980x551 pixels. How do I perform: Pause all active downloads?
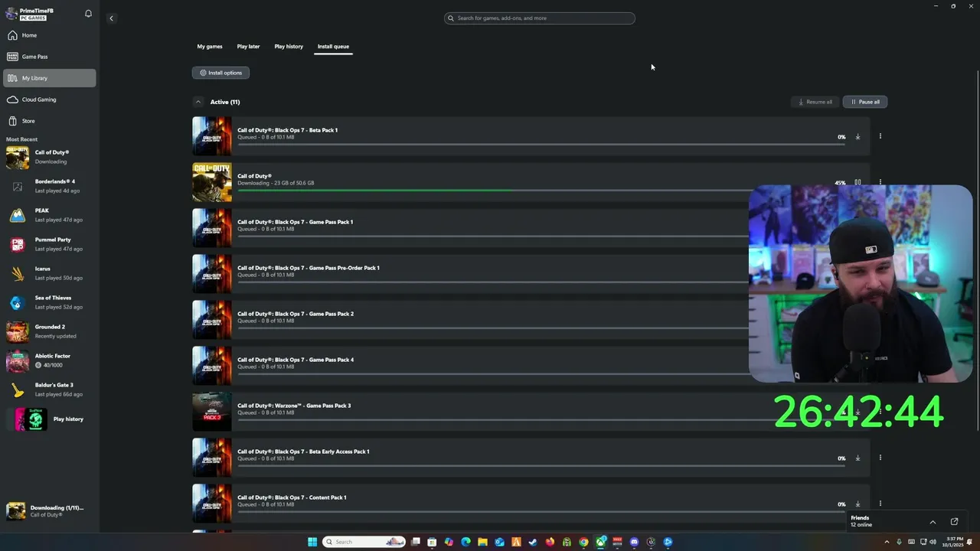(864, 102)
